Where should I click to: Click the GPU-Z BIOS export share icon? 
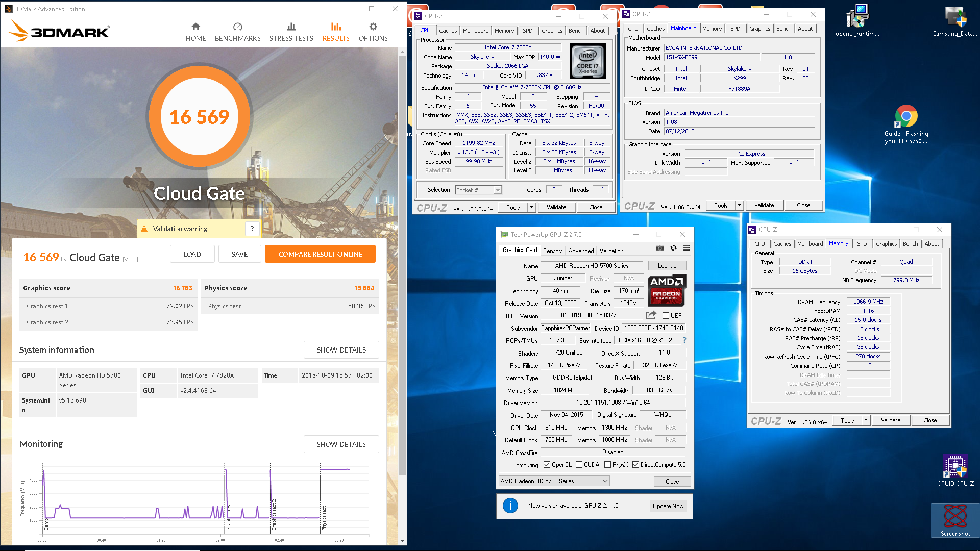tap(651, 315)
